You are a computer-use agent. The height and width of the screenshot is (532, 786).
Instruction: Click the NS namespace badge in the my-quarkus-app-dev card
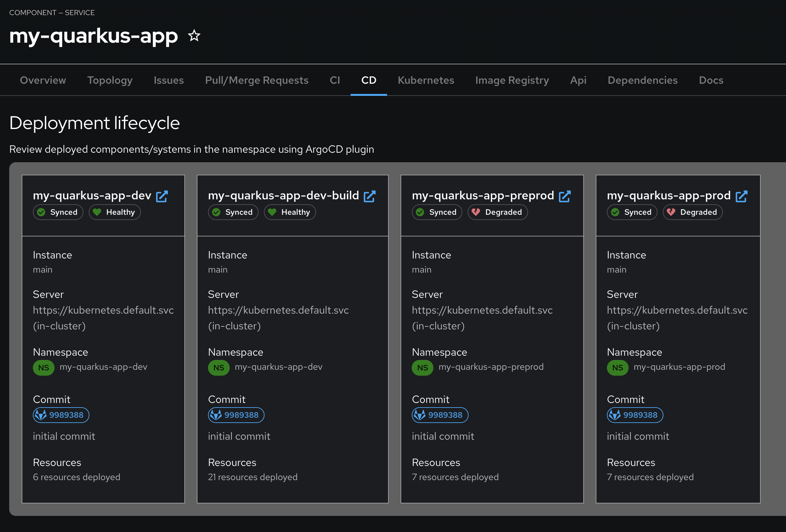(x=44, y=368)
